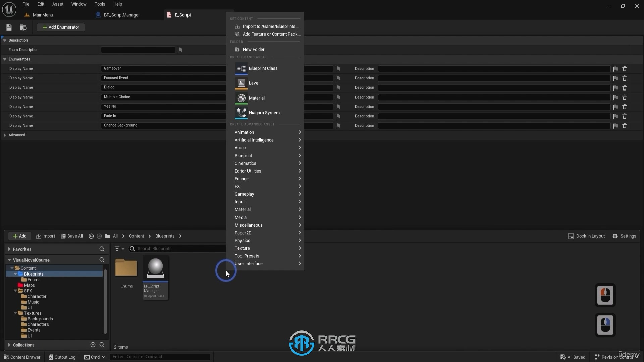Select the Level asset icon
Image resolution: width=644 pixels, height=362 pixels.
tap(241, 83)
